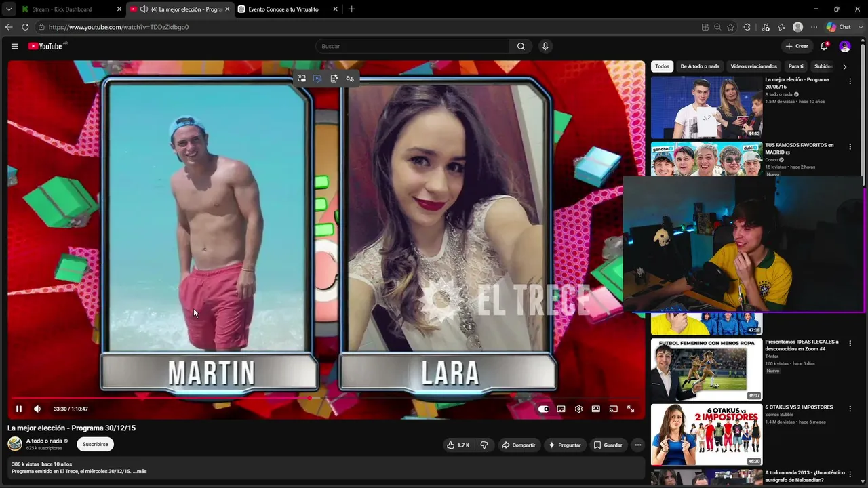Select the Para ti chip
The height and width of the screenshot is (488, 868).
click(795, 66)
